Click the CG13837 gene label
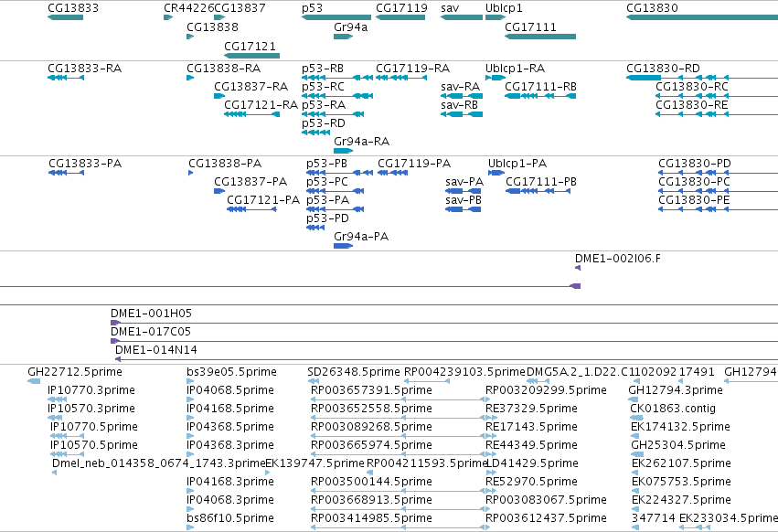Viewport: 778px width, 532px height. (240, 8)
